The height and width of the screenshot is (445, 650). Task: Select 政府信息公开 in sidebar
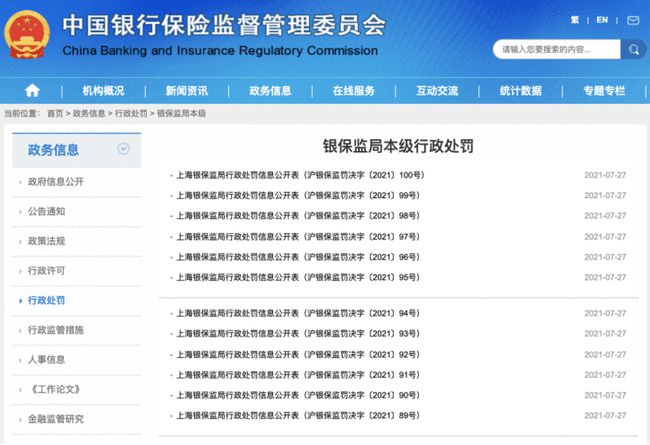pos(56,182)
